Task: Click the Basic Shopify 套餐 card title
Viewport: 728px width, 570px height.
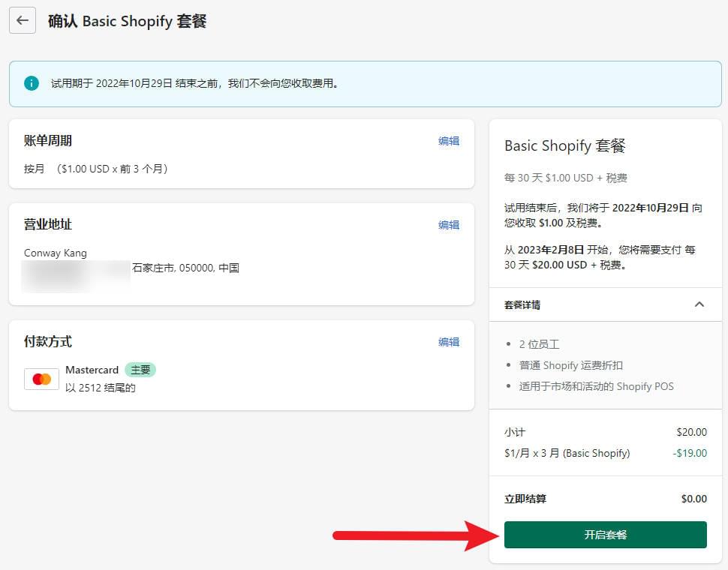Action: click(x=565, y=145)
